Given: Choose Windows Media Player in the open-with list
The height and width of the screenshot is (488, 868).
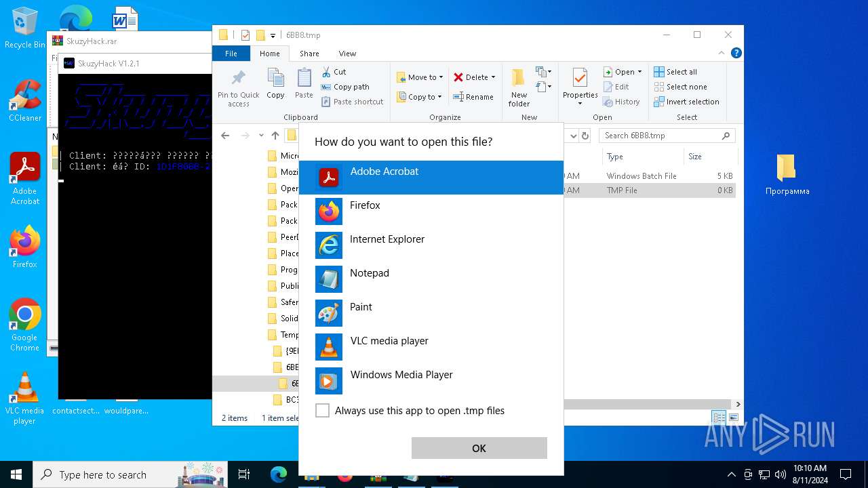Looking at the screenshot, I should [x=431, y=381].
